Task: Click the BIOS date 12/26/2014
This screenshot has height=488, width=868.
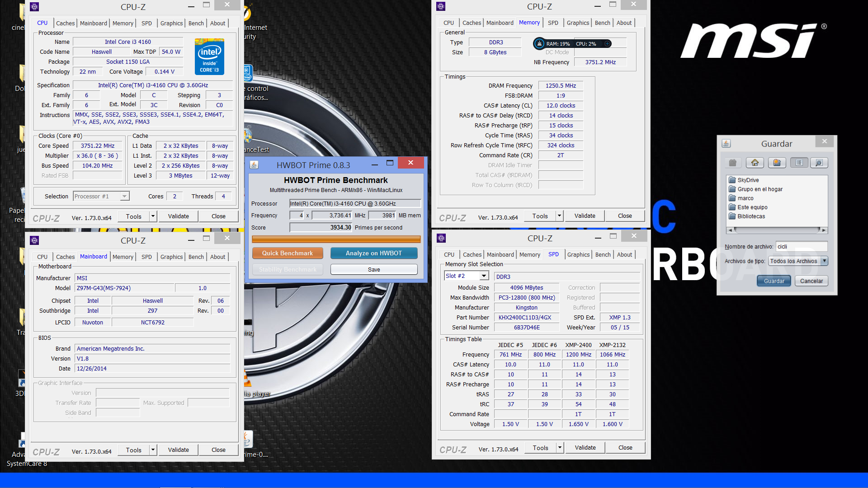Action: [152, 368]
